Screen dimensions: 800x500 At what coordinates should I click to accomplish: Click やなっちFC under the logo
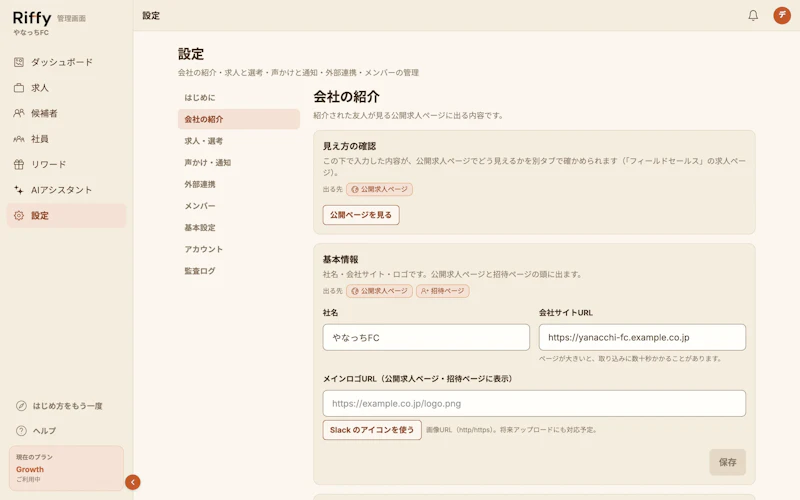(x=31, y=32)
